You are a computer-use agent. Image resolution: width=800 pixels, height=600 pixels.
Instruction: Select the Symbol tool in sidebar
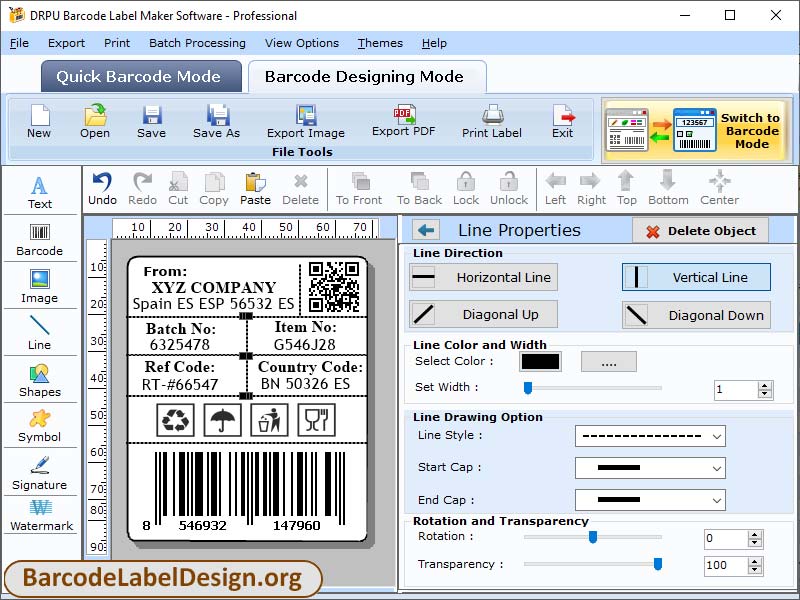40,426
